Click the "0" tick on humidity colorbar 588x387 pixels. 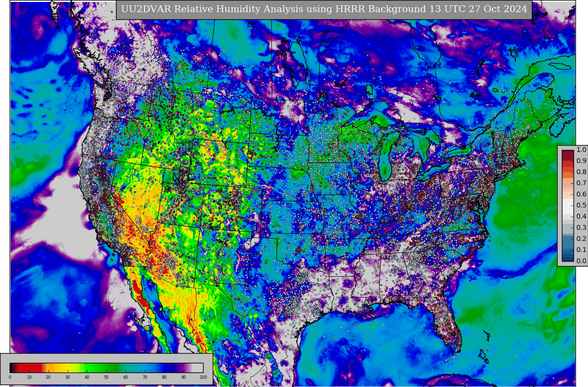10,377
